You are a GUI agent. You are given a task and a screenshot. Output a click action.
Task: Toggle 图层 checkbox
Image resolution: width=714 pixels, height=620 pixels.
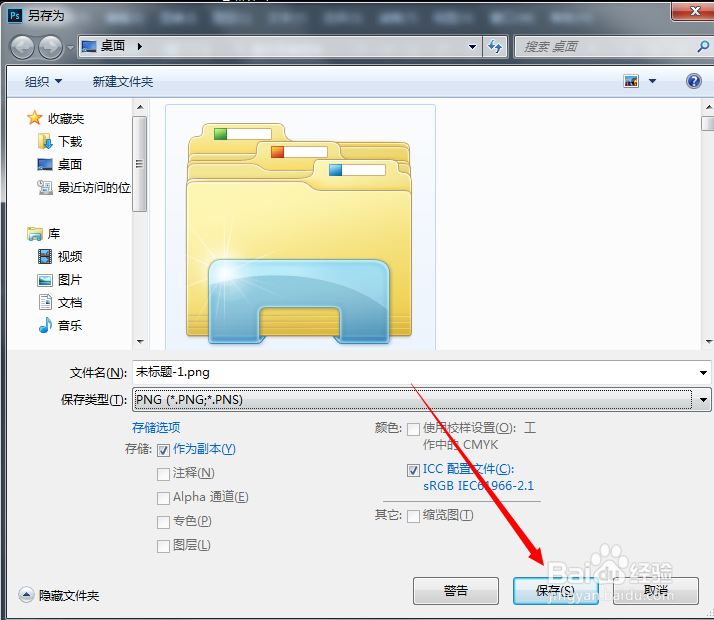coord(163,546)
